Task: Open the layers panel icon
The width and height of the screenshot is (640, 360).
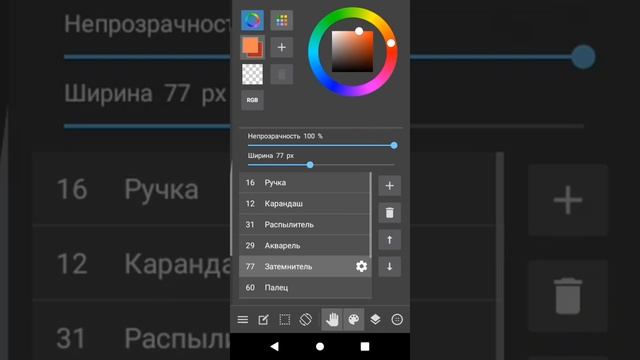Action: [x=375, y=320]
